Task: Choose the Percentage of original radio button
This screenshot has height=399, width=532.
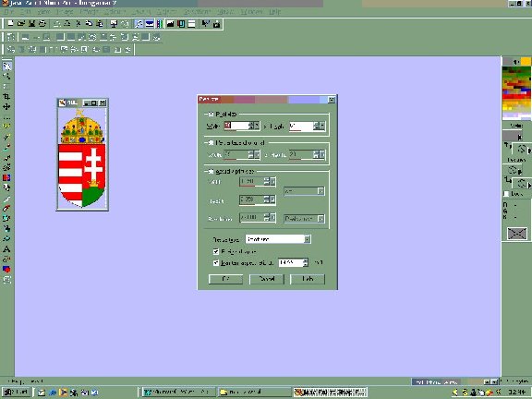Action: point(211,143)
